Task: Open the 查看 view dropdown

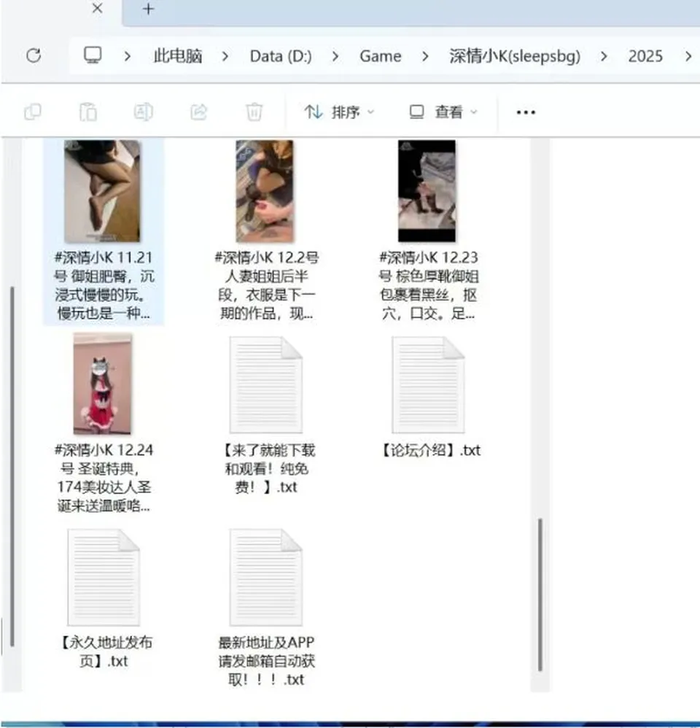Action: coord(443,112)
